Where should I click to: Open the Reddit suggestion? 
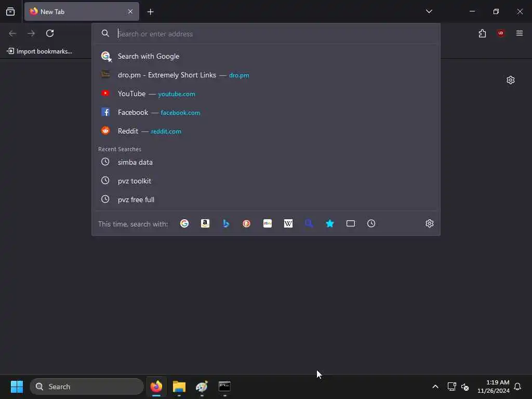[x=266, y=131]
